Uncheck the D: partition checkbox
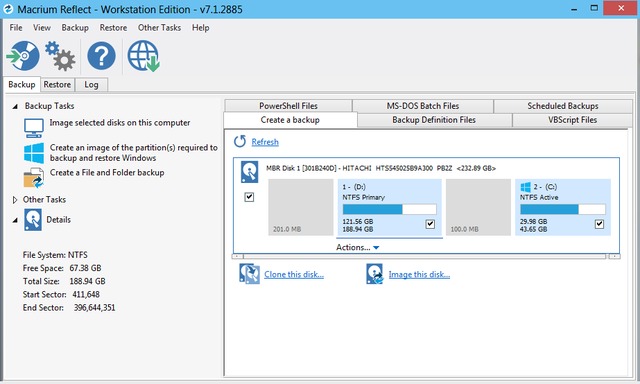The width and height of the screenshot is (640, 384). [x=430, y=224]
